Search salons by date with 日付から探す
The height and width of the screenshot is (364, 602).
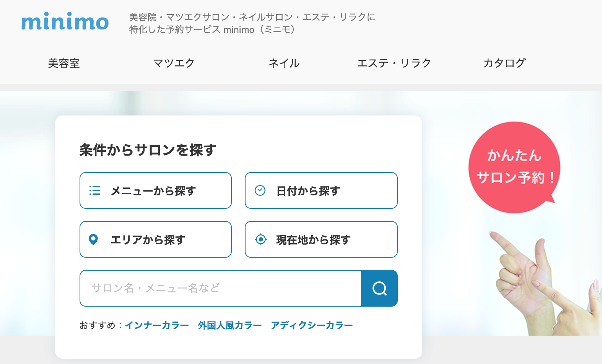(x=321, y=190)
